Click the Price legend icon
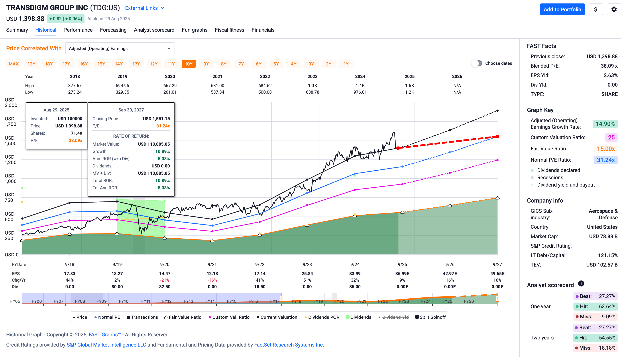The image size is (621, 364). (74, 317)
